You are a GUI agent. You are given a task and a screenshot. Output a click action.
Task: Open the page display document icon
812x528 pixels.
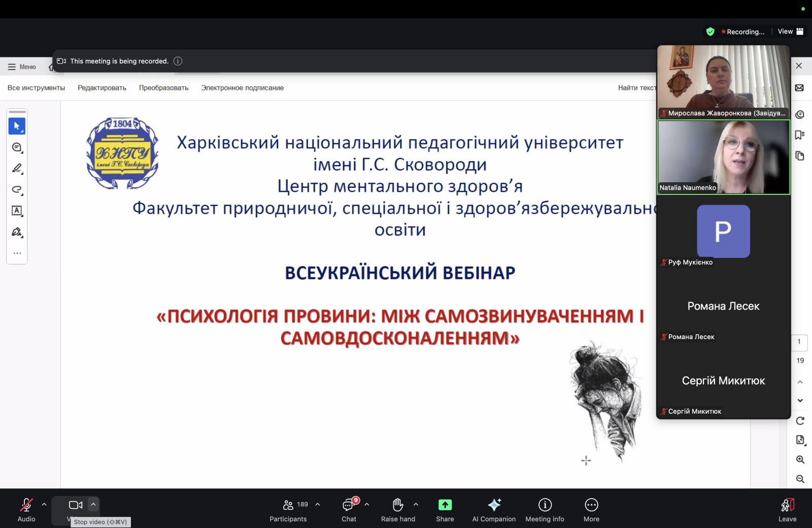[x=800, y=440]
